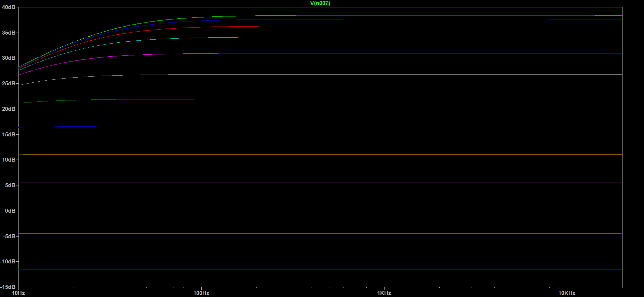
Task: Click the -5dB axis label
Action: [9, 236]
